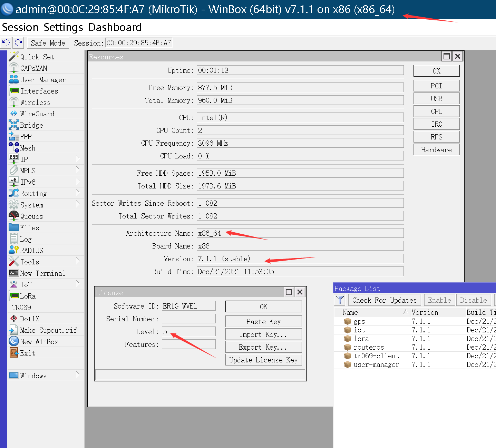
Task: Click Paste Key button
Action: tap(264, 321)
